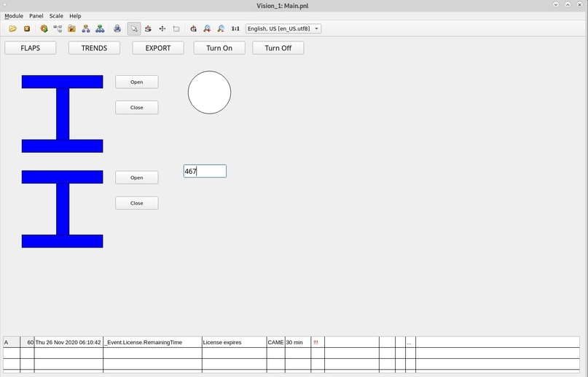Select the four-arrow pan tool

click(162, 28)
